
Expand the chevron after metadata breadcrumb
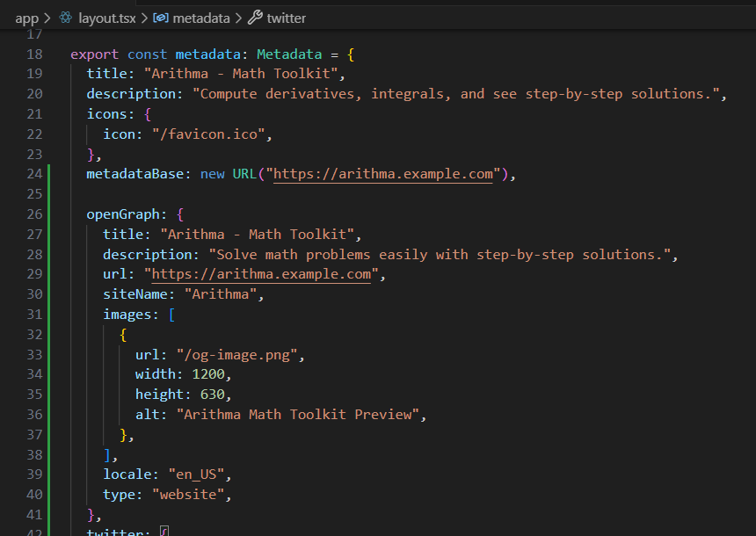[238, 18]
